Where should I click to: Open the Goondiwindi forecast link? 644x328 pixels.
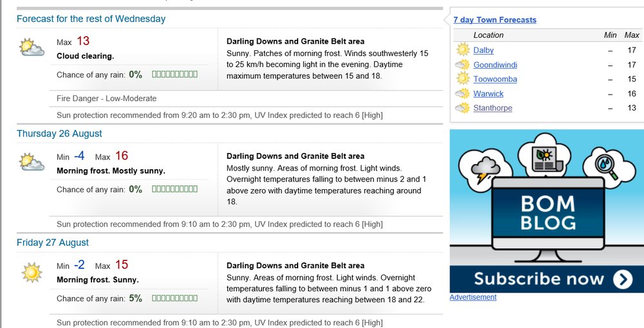pyautogui.click(x=495, y=65)
